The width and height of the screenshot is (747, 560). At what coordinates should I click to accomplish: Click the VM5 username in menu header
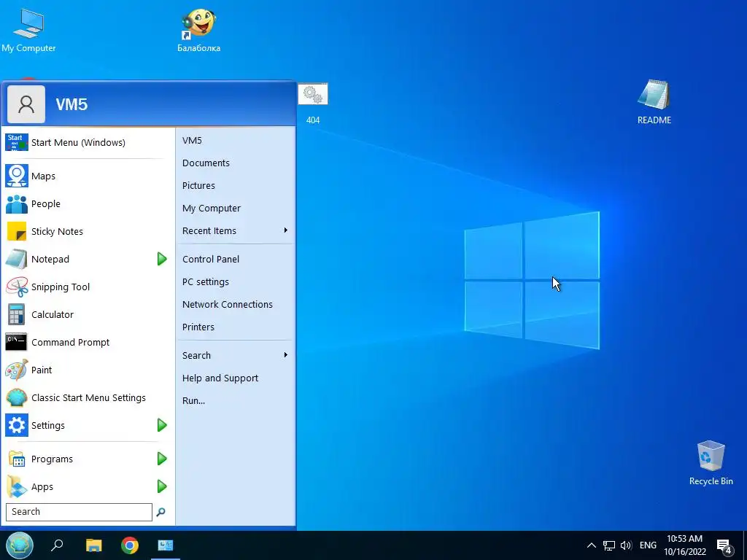71,104
